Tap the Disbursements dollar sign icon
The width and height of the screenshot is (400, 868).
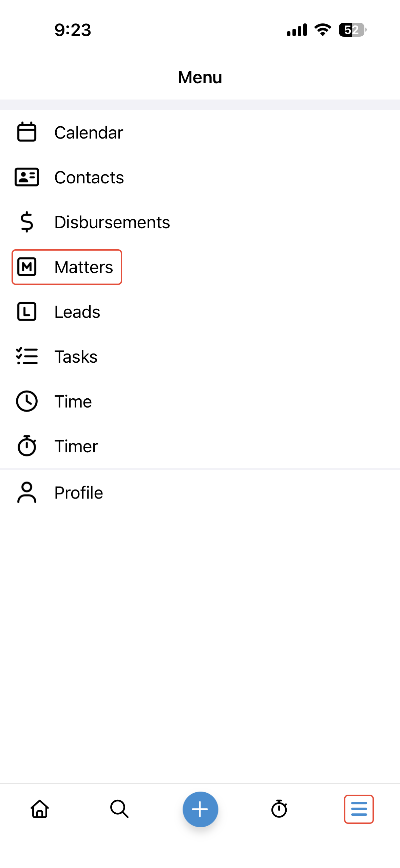click(27, 222)
